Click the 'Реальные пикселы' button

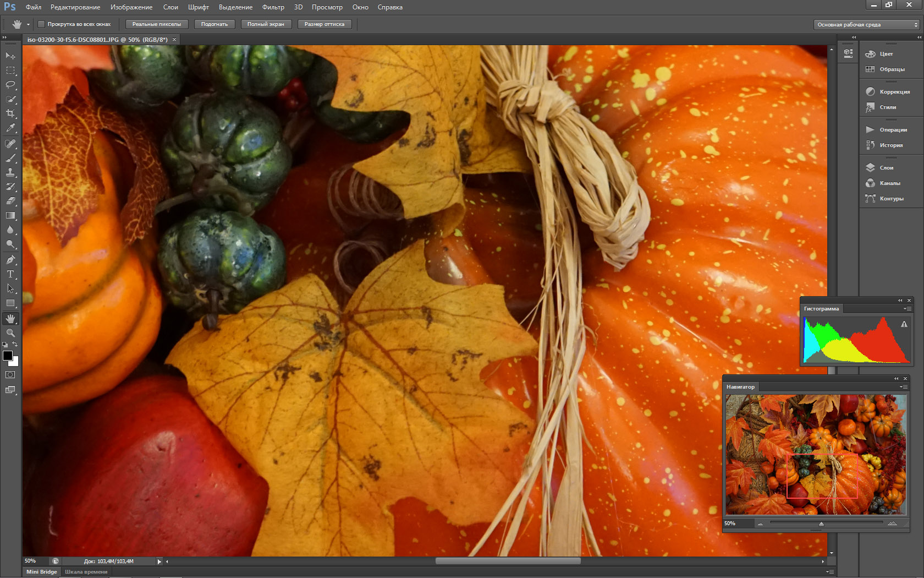(x=157, y=24)
